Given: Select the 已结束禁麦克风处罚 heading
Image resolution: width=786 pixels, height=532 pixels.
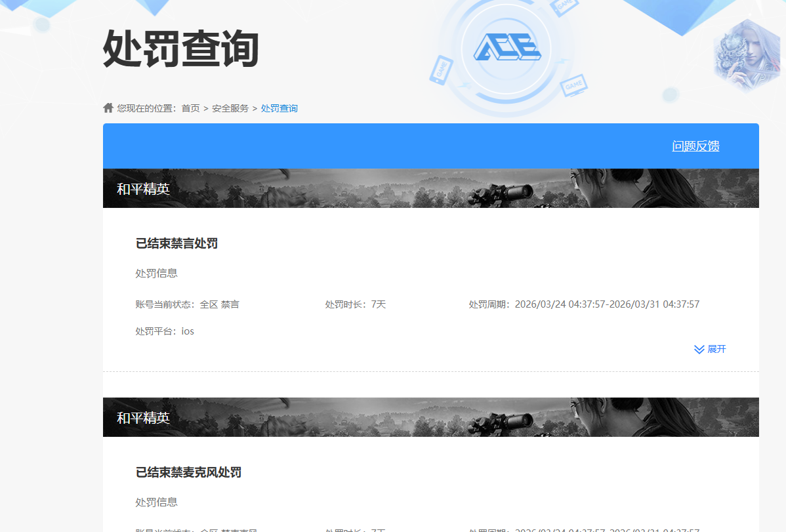Looking at the screenshot, I should click(188, 472).
